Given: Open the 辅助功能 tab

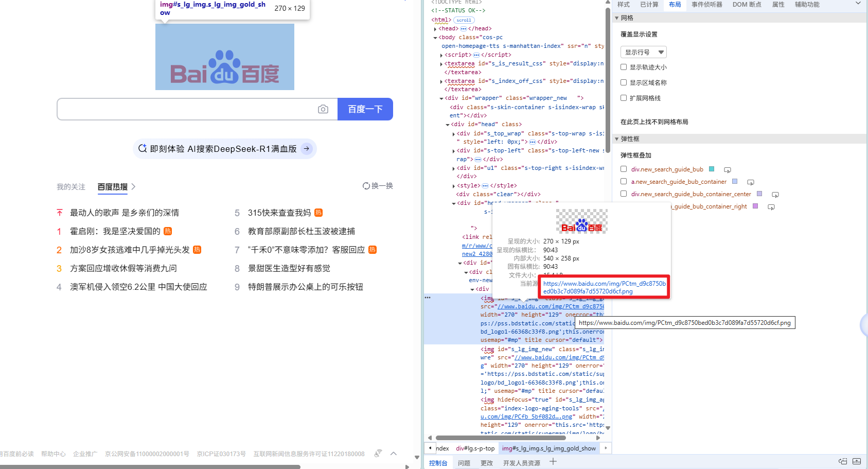Looking at the screenshot, I should pyautogui.click(x=807, y=4).
